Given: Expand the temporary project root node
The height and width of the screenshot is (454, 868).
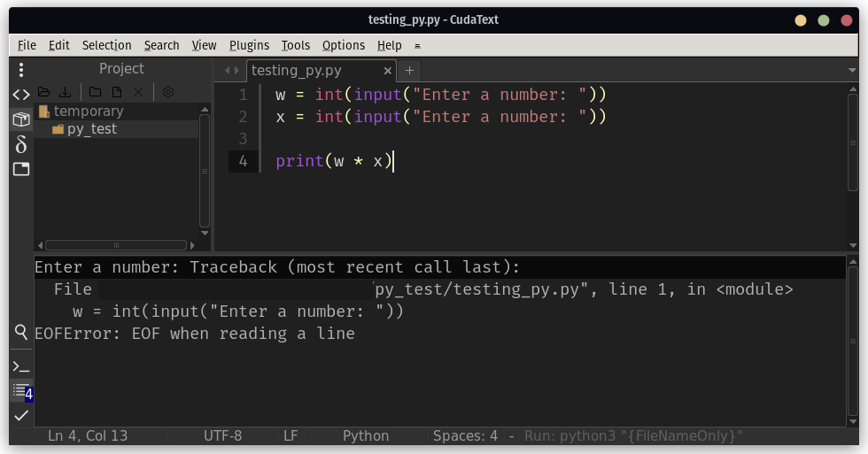Looking at the screenshot, I should 43,112.
